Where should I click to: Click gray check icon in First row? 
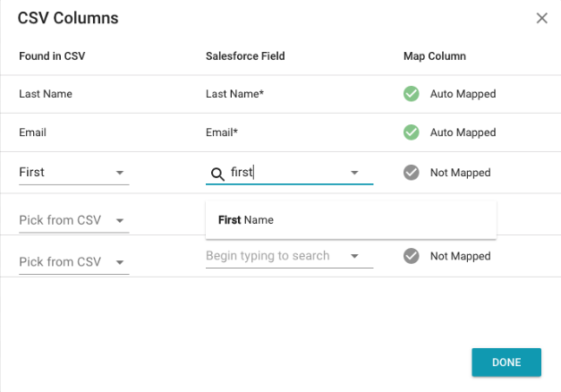pyautogui.click(x=411, y=173)
